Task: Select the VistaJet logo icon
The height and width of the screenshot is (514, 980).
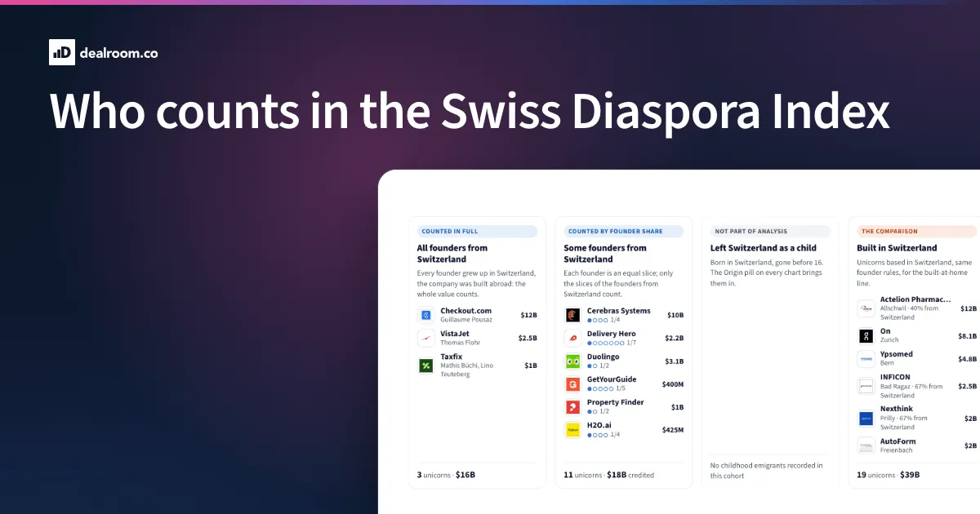Action: 425,338
